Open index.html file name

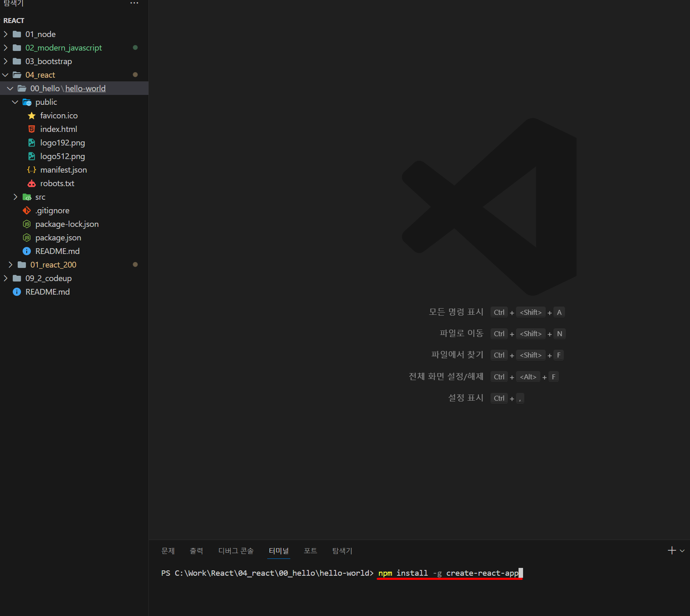click(58, 129)
